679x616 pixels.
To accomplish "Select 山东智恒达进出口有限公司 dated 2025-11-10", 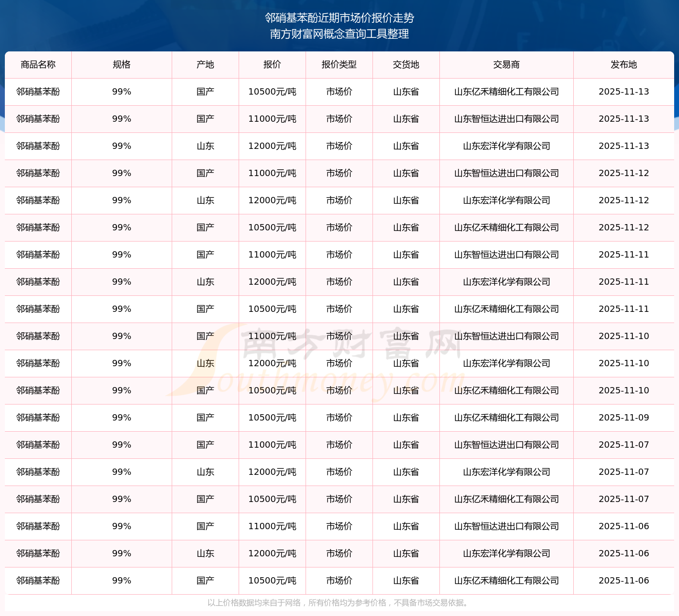I will tap(506, 336).
